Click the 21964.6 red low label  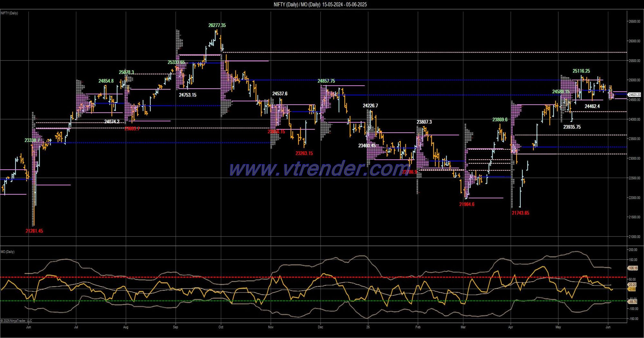coord(467,204)
